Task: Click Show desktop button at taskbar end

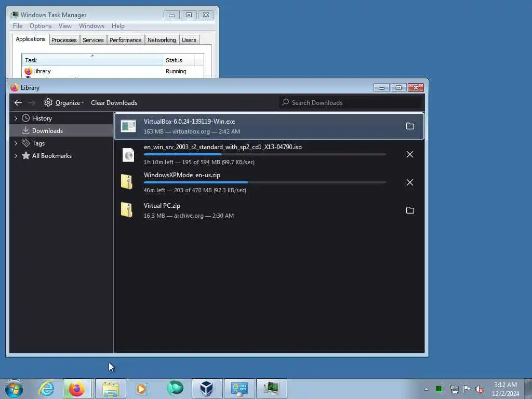Action: point(528,389)
